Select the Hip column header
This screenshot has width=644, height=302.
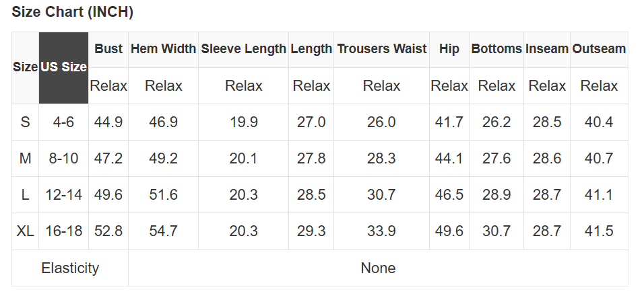point(449,49)
